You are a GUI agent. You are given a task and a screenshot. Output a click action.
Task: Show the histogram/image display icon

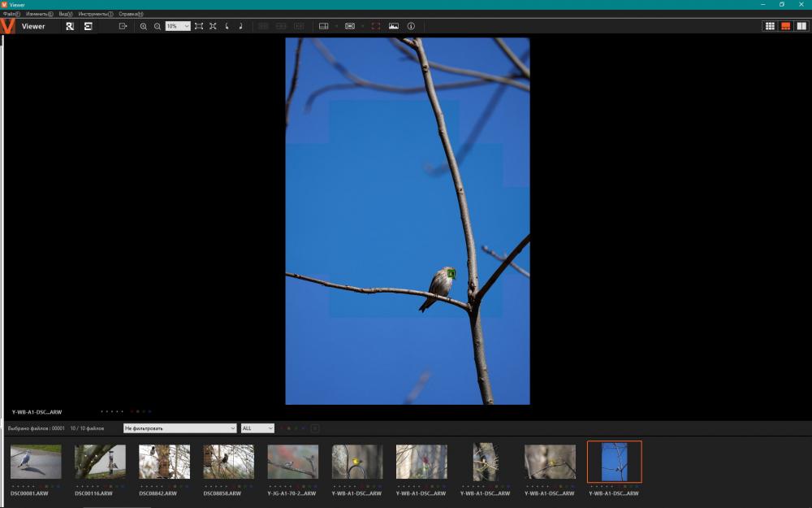(394, 26)
